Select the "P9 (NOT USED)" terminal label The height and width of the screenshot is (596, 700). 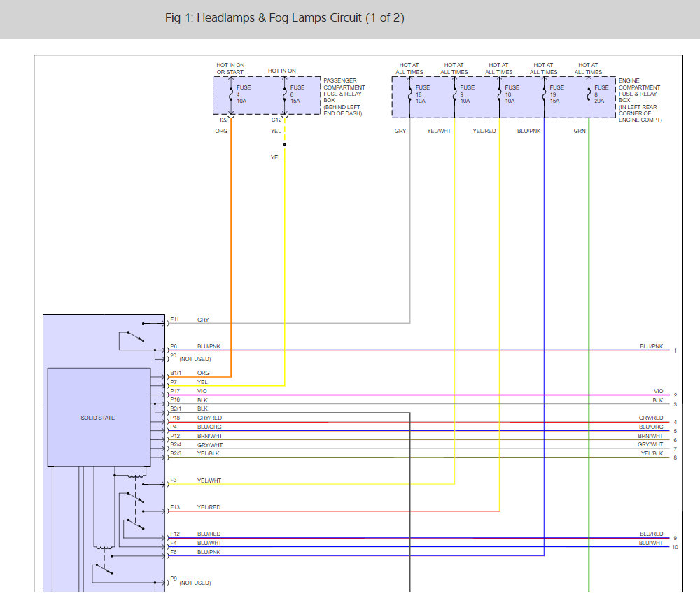click(190, 581)
